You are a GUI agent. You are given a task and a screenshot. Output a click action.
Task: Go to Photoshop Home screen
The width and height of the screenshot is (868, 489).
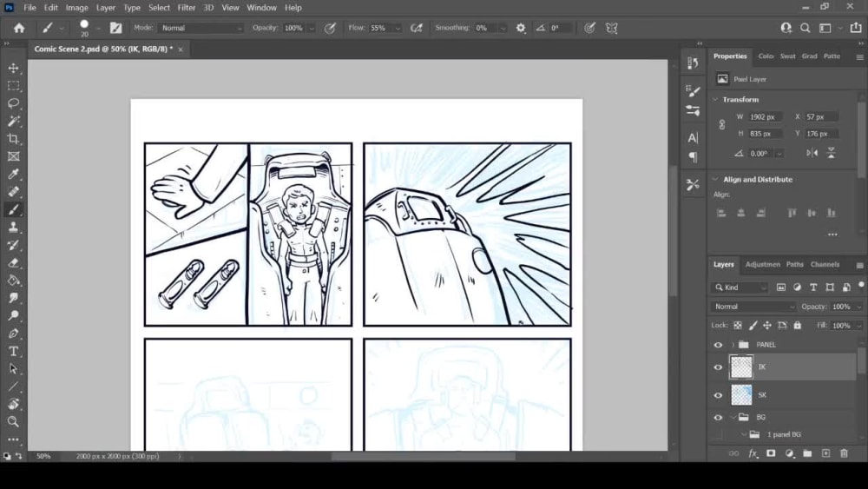click(19, 28)
